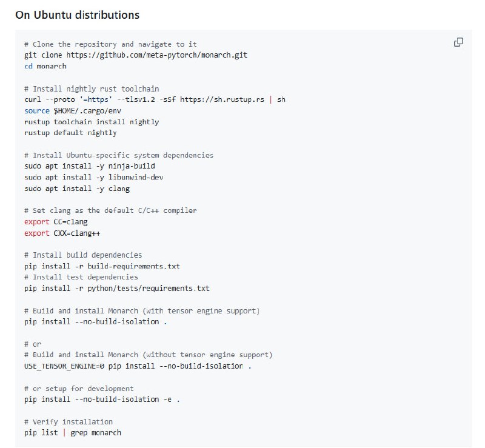Click the "export CC=clang" line
Image resolution: width=485 pixels, height=448 pixels.
coord(56,222)
